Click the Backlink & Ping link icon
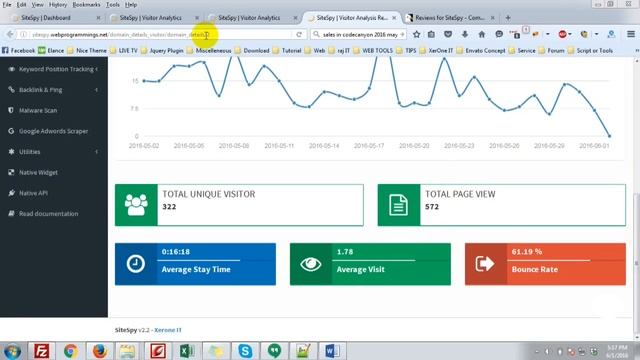 click(x=11, y=89)
